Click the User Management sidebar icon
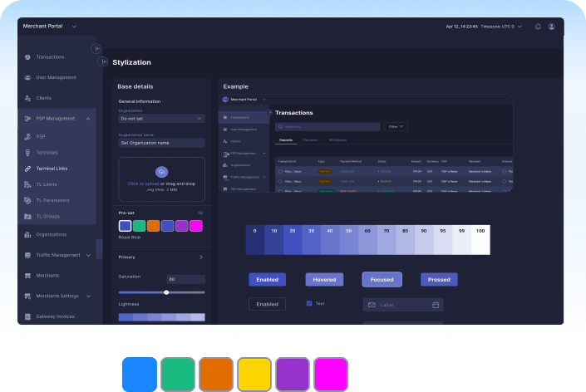 point(27,78)
